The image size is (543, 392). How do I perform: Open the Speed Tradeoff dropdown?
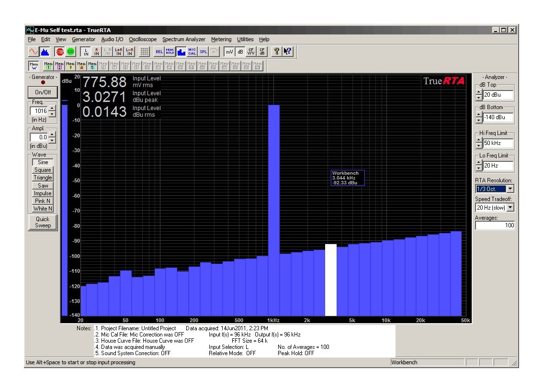pos(510,207)
